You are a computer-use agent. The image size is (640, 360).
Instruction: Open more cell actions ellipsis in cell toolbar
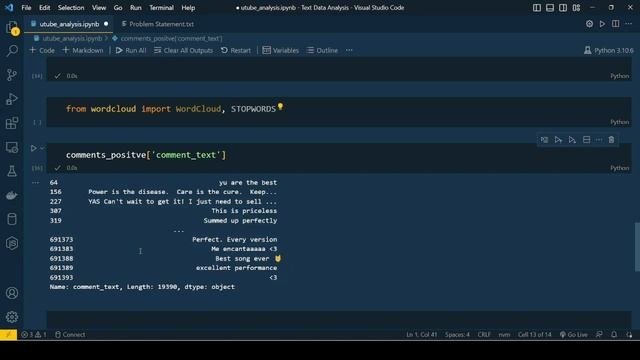[x=599, y=140]
